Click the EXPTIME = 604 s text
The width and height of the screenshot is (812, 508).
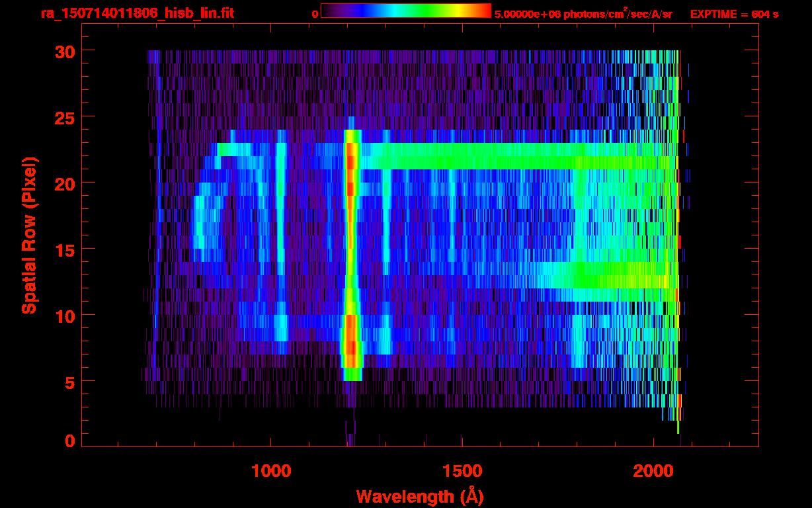pos(734,14)
